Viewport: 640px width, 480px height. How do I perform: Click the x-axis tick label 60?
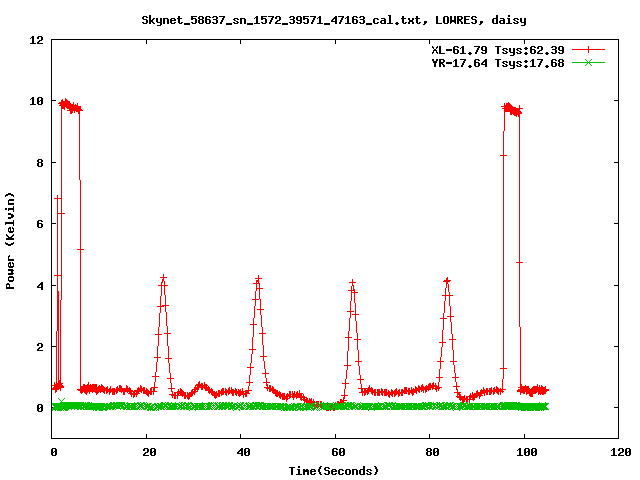(338, 452)
